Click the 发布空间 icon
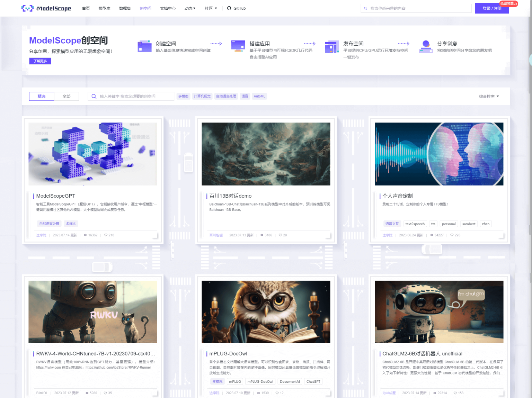 [331, 47]
